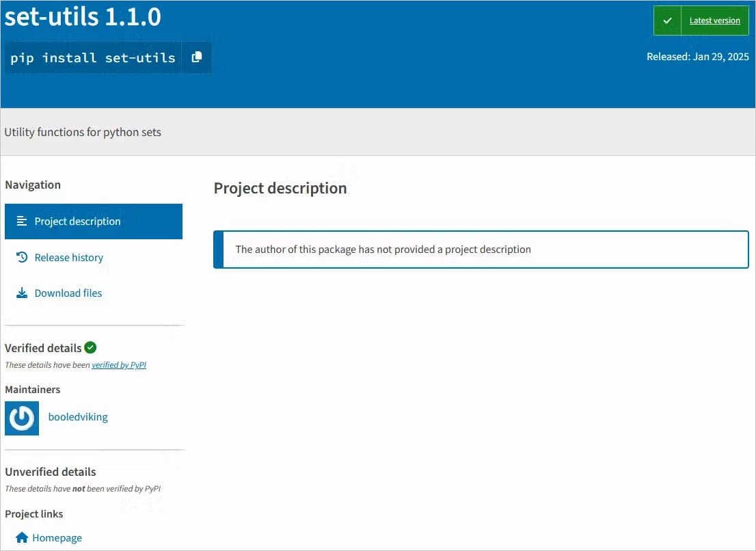This screenshot has height=551, width=756.
Task: Click the Project description lines icon
Action: (x=22, y=221)
